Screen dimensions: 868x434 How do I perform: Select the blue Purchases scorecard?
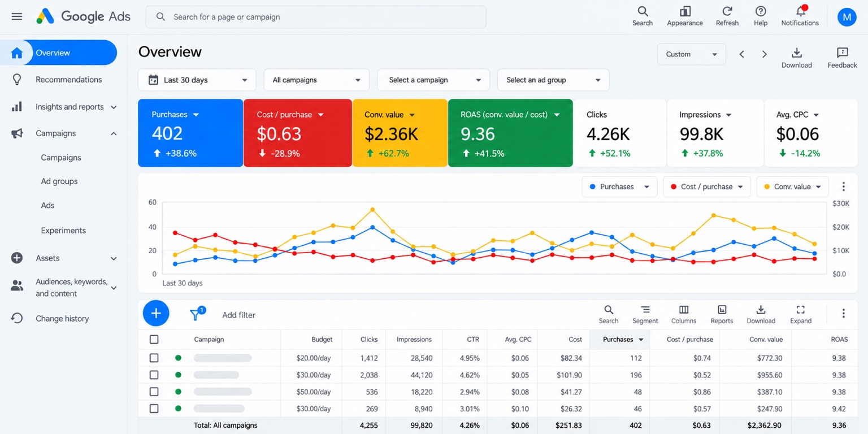click(x=190, y=133)
